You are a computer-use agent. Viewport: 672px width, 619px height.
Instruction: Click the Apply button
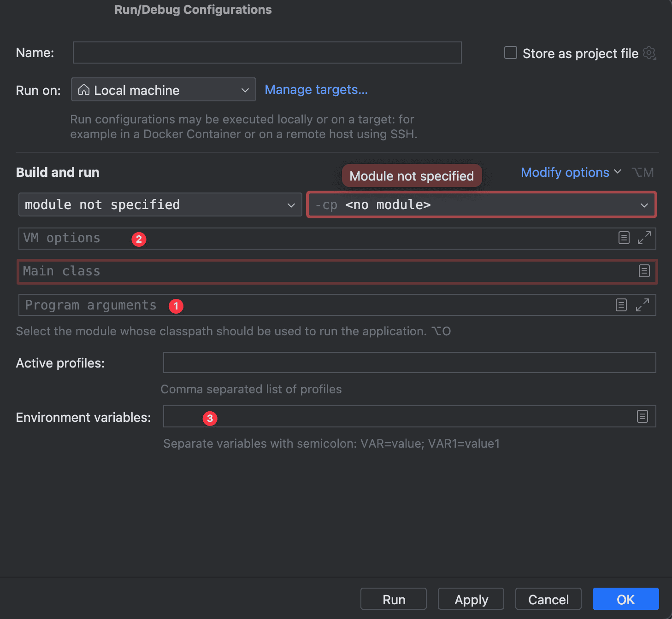click(x=471, y=599)
